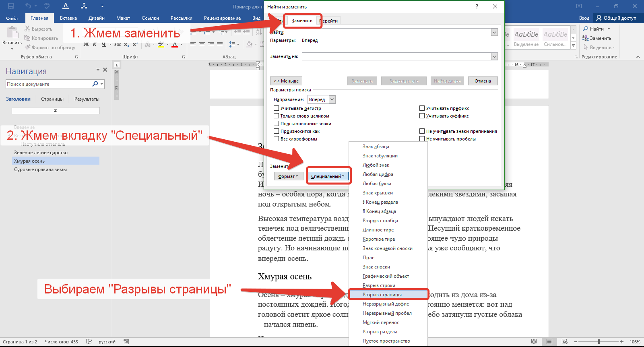Expand the Заменить на combo box arrow
The width and height of the screenshot is (644, 347).
click(x=494, y=56)
